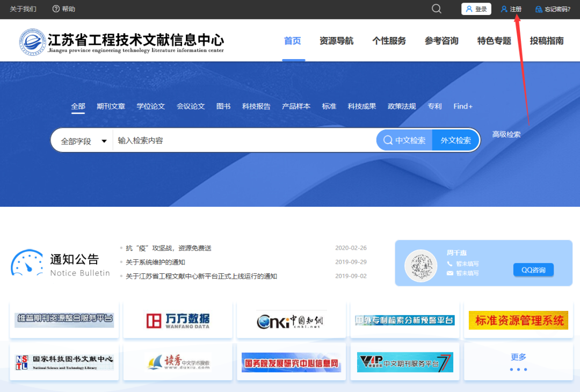Switch search mode to 外文检索

(x=455, y=140)
